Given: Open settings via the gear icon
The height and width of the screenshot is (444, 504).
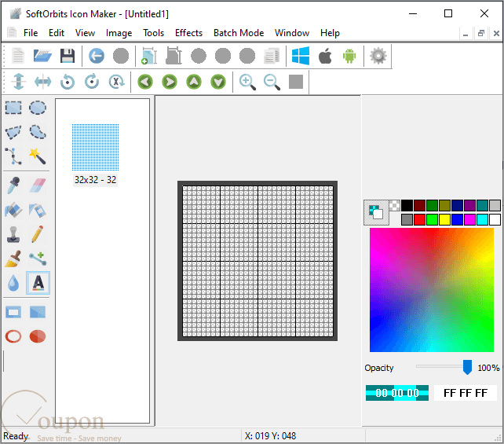Looking at the screenshot, I should point(378,56).
